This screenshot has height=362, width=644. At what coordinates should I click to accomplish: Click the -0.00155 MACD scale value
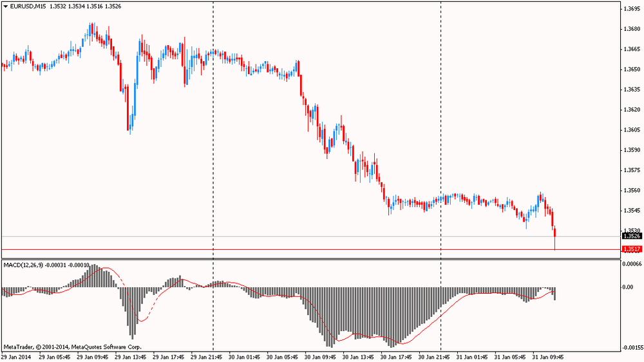click(630, 347)
